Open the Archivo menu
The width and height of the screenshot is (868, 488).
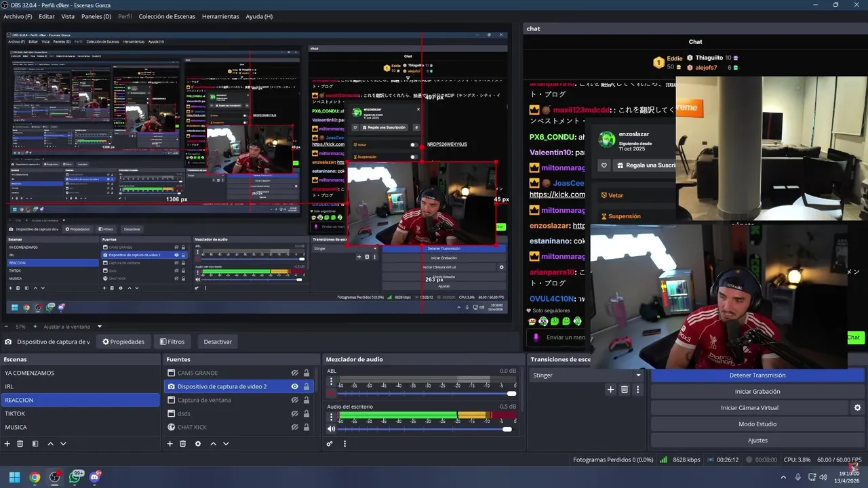coord(18,16)
